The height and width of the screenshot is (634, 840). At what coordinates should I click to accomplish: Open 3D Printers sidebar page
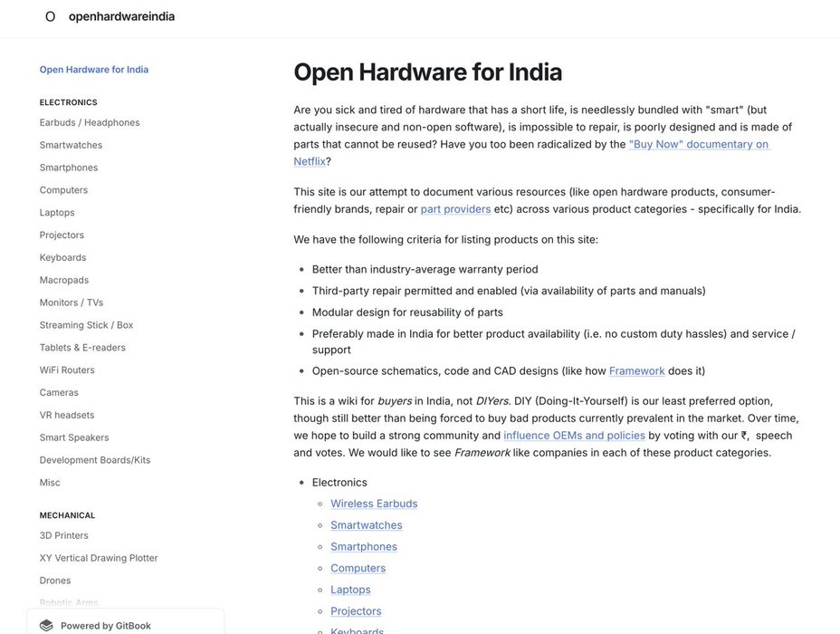63,536
